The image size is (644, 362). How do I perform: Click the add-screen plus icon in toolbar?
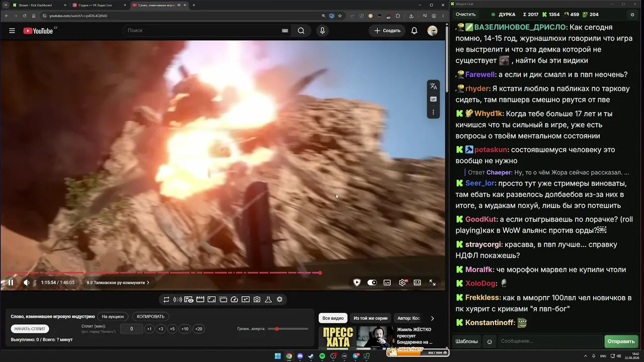pos(246,300)
